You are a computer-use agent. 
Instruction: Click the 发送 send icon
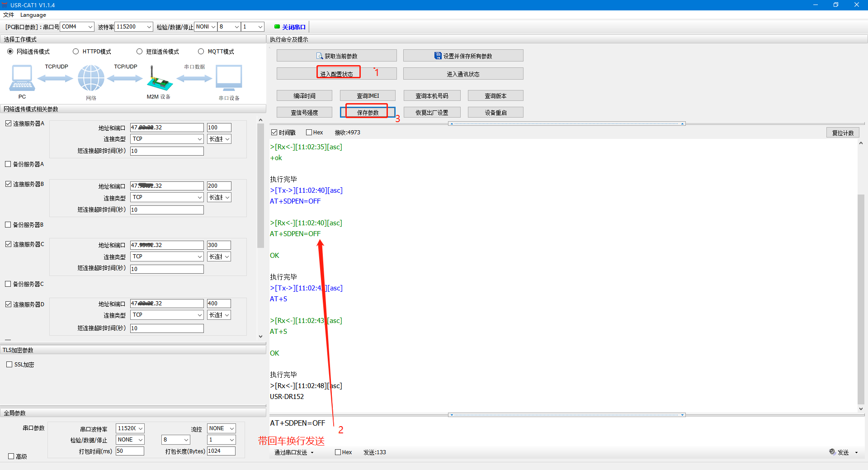832,451
